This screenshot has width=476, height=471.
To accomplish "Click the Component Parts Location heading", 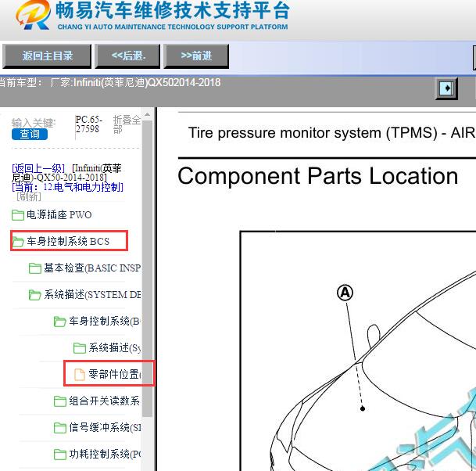I will (x=318, y=176).
